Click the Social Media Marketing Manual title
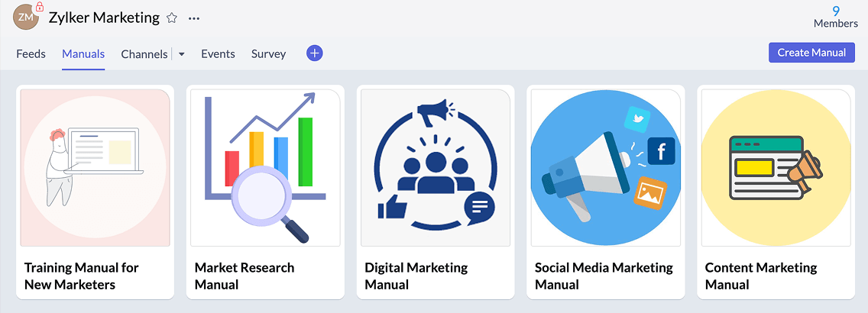The width and height of the screenshot is (868, 313). click(604, 276)
